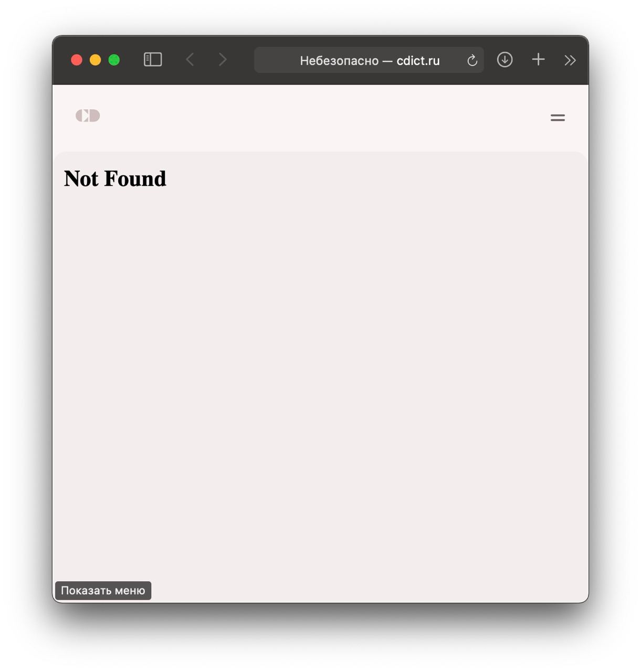Click the page header area beside logo
Viewport: 641px width, 672px height.
[x=320, y=117]
